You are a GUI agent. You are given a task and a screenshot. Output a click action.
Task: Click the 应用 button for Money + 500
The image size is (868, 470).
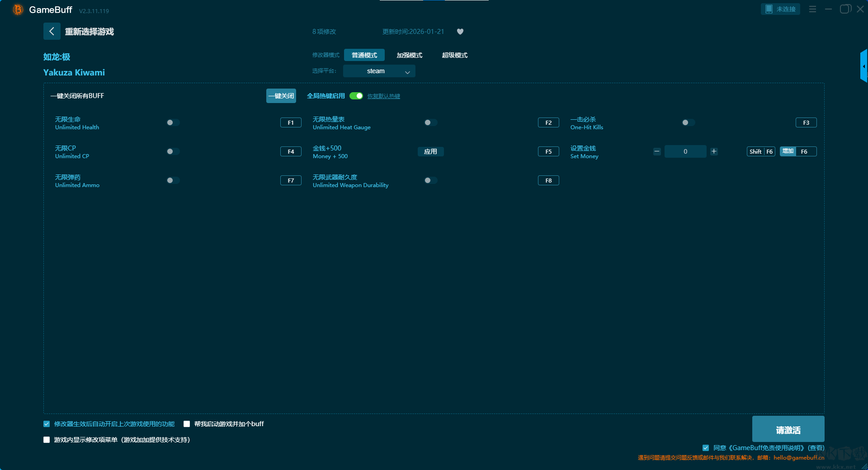(430, 151)
